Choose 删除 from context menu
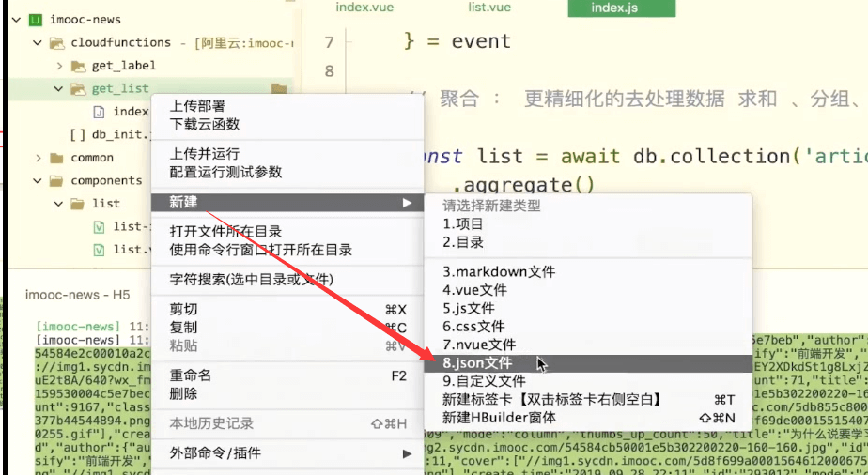This screenshot has width=868, height=475. click(287, 394)
